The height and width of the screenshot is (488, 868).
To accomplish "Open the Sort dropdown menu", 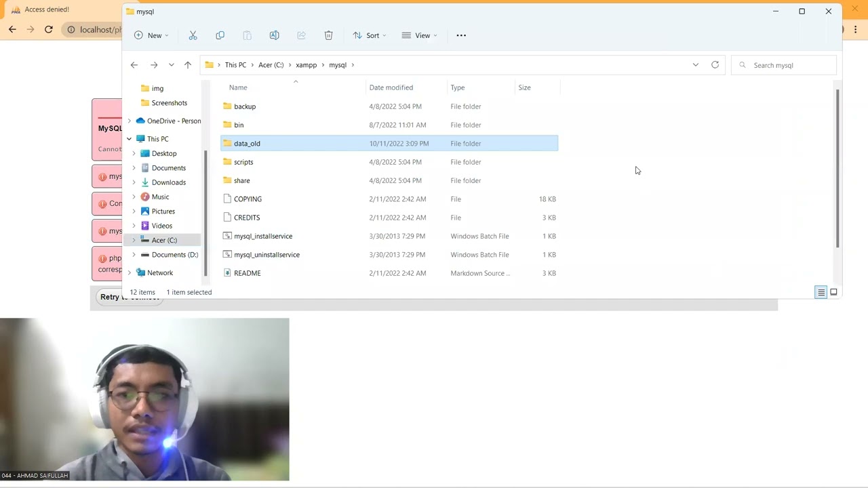I will tap(370, 35).
